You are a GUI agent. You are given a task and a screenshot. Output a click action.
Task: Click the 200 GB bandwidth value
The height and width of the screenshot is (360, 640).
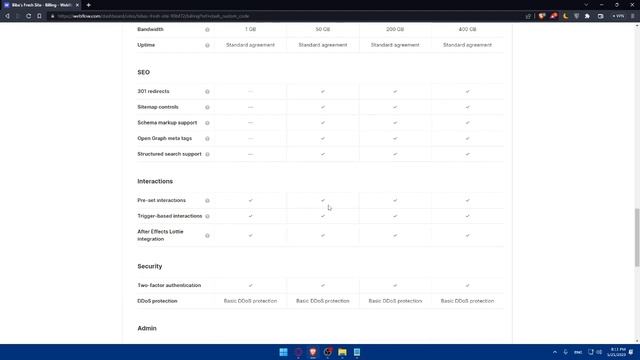(x=395, y=29)
